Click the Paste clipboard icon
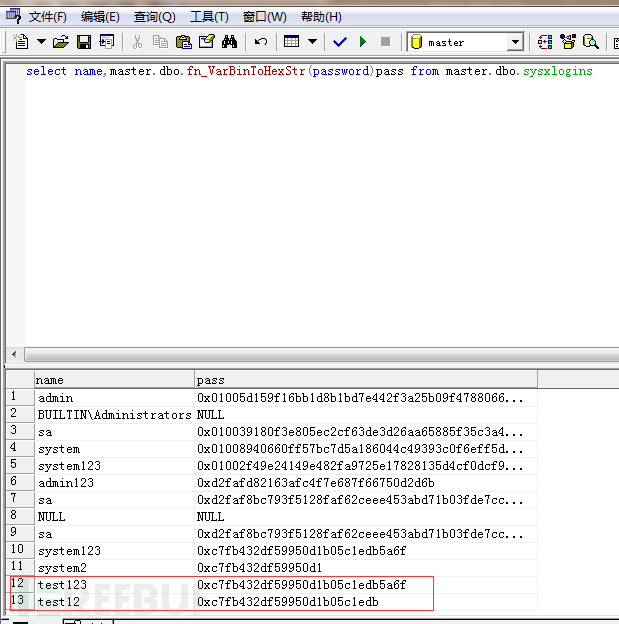The height and width of the screenshot is (624, 619). (x=183, y=42)
